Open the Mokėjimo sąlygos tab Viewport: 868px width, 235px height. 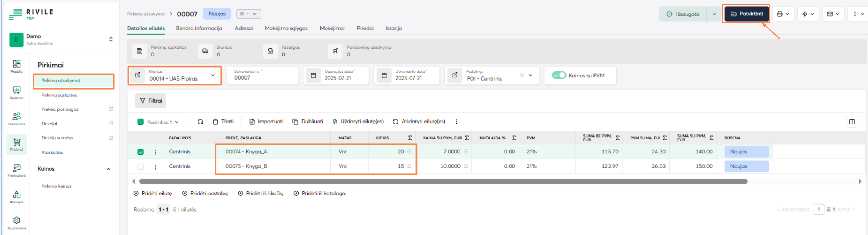pyautogui.click(x=286, y=28)
